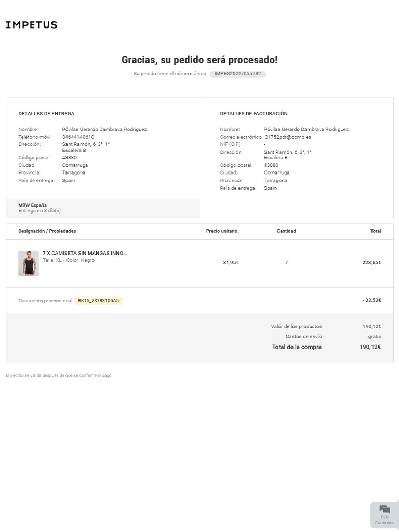Click the MRW España shipping method

coord(33,205)
